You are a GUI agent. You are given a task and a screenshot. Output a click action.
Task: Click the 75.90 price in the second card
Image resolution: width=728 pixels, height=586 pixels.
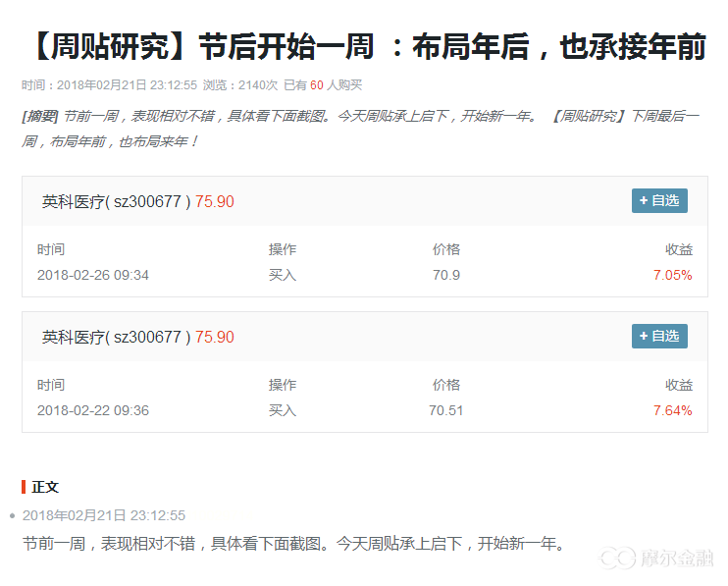[x=215, y=337]
